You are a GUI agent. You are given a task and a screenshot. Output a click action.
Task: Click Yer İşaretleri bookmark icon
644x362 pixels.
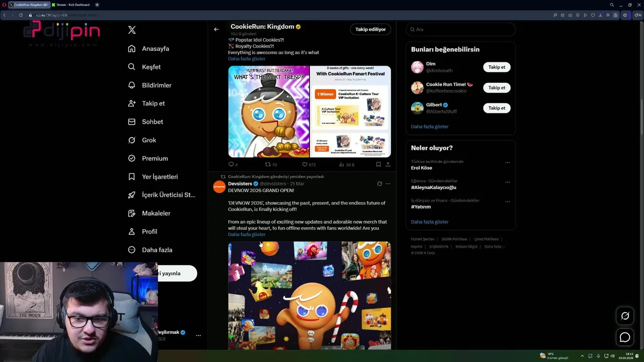132,177
